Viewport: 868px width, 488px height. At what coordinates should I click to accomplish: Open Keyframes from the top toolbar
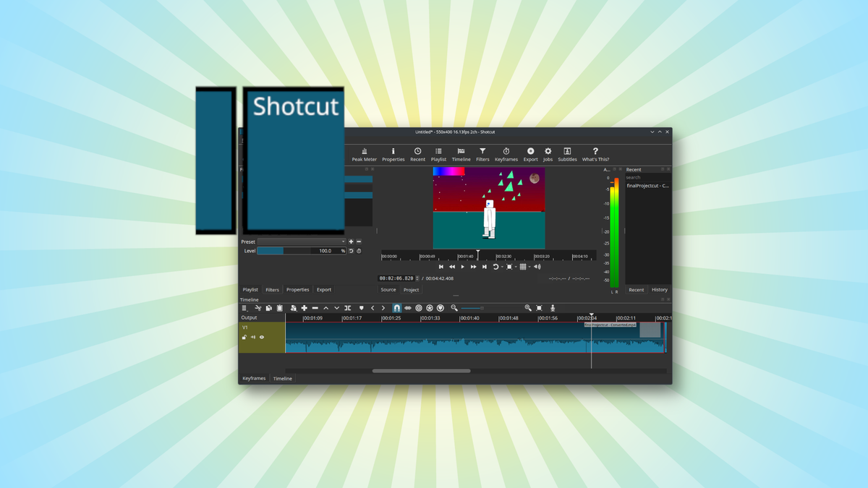coord(506,155)
